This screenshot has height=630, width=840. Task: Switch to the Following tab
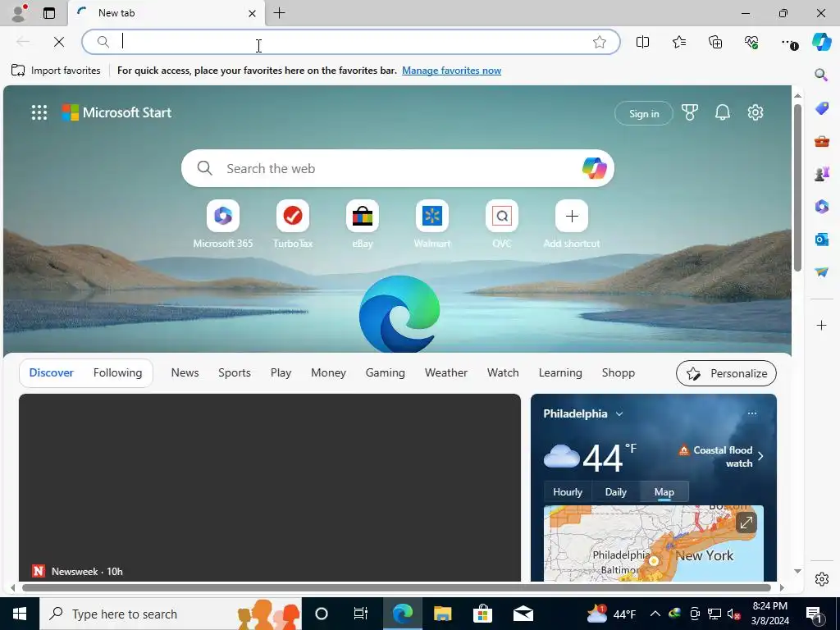[x=117, y=373]
